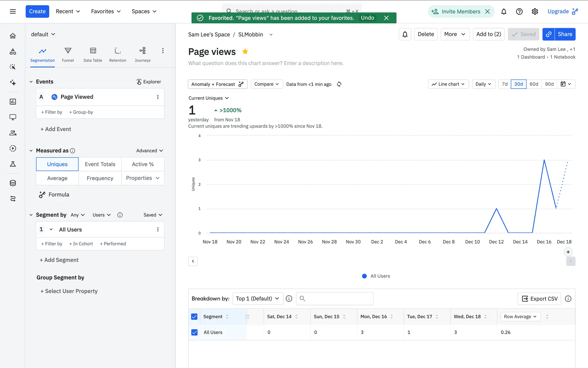Click the copy link icon beside Share
This screenshot has height=368, width=588.
pyautogui.click(x=549, y=34)
